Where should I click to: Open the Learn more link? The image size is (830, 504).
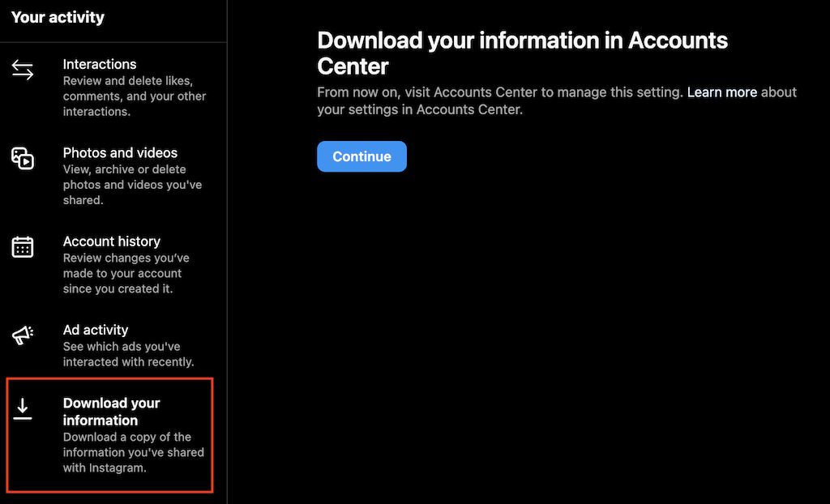click(x=721, y=92)
